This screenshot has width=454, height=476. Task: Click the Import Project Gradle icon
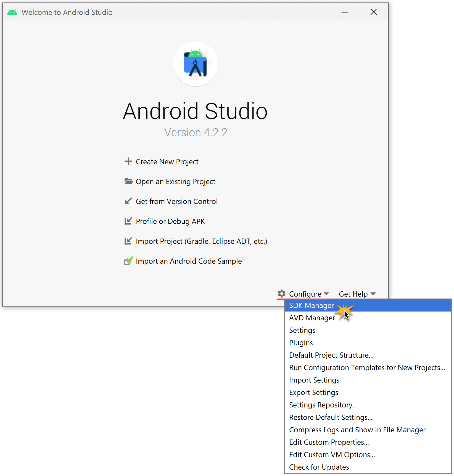pos(128,241)
